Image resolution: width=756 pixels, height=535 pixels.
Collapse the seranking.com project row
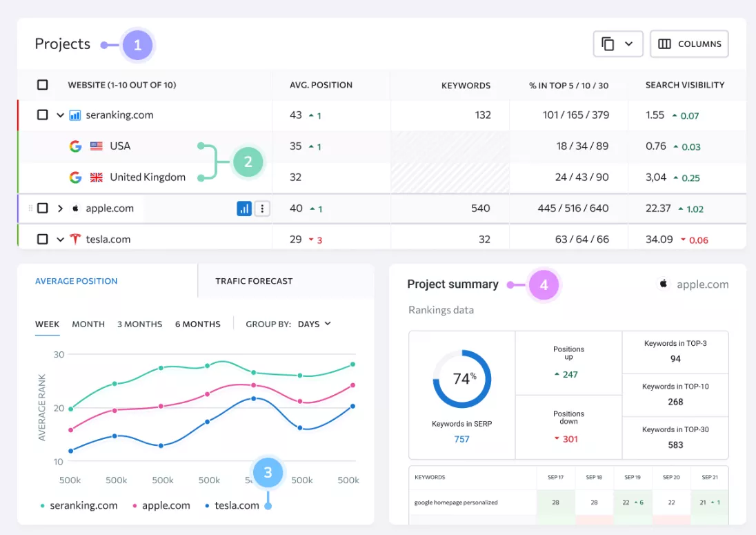pos(60,115)
